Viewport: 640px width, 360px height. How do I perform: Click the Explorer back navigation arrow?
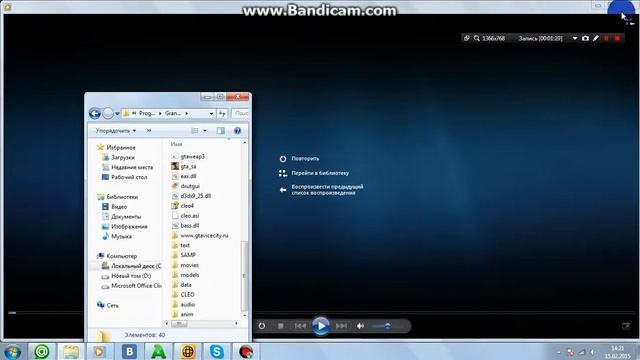click(95, 113)
